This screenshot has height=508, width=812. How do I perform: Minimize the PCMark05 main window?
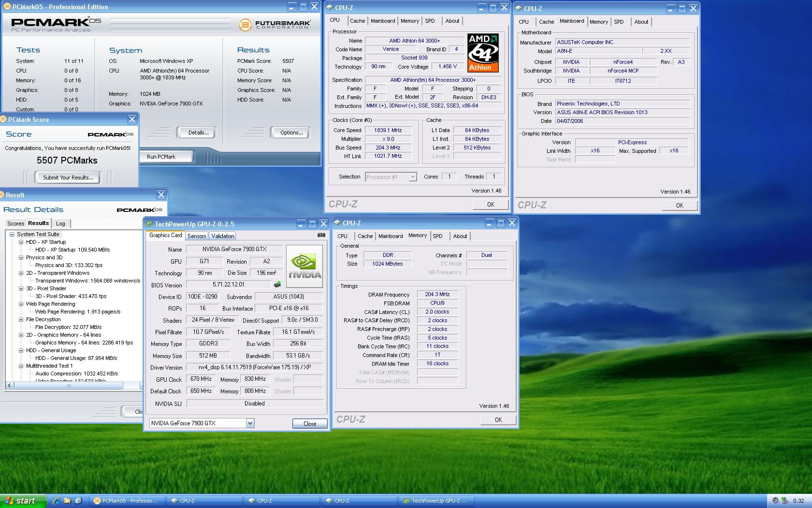click(x=292, y=7)
